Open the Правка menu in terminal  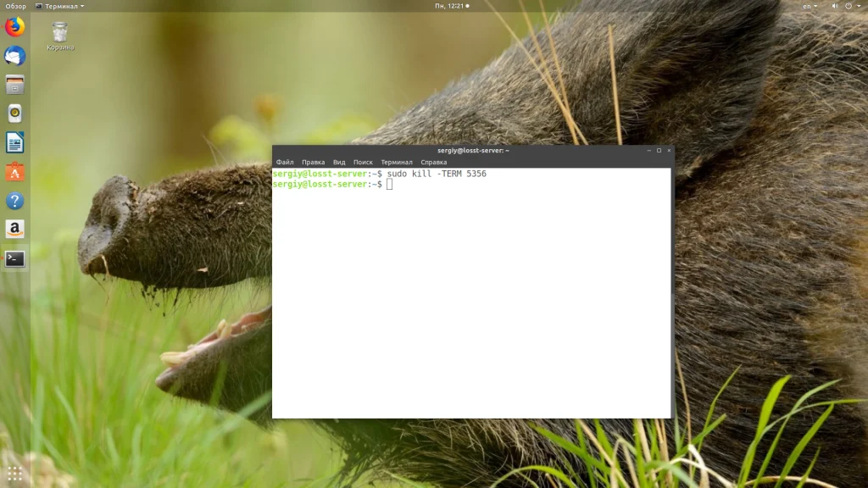[x=314, y=162]
